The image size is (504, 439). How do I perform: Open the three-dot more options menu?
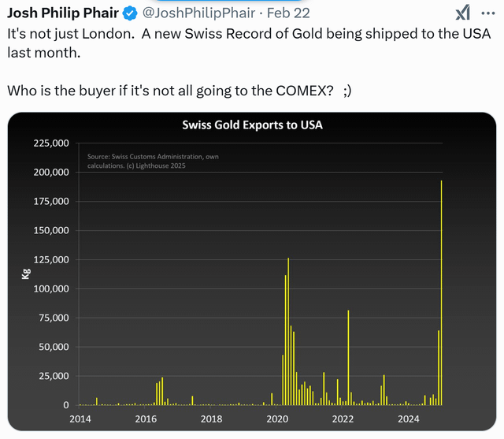tap(488, 13)
